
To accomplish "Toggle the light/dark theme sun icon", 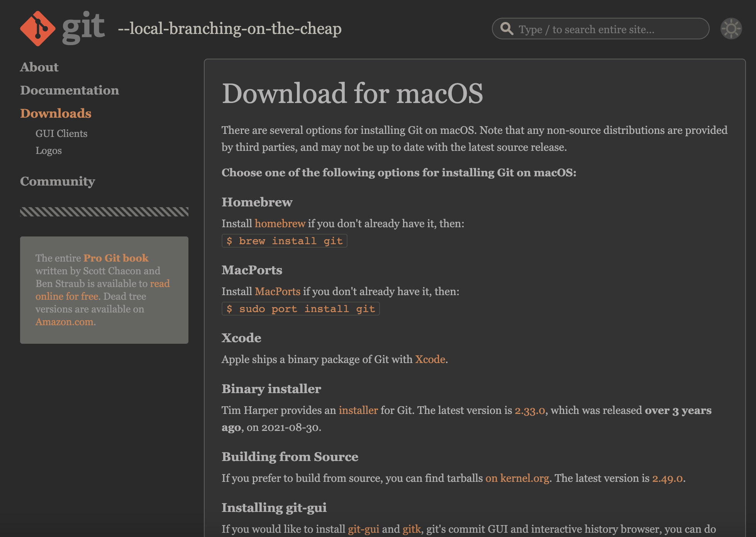I will (x=731, y=29).
